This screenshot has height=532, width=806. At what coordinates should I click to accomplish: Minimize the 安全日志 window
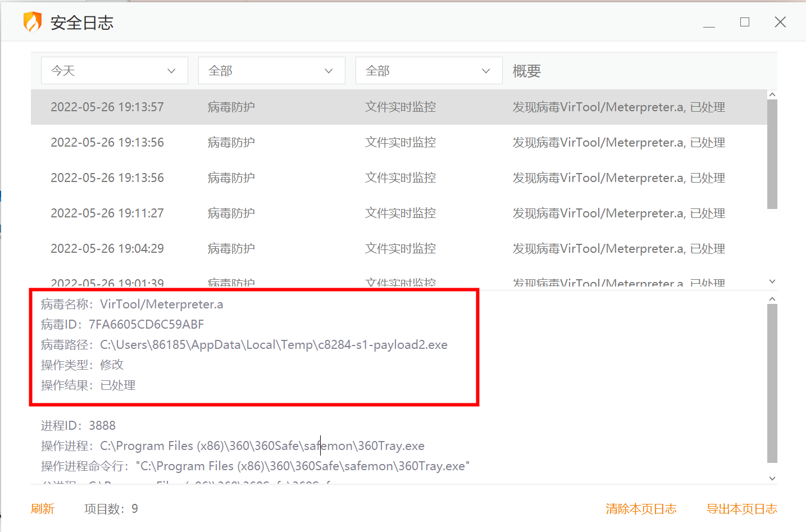click(709, 22)
